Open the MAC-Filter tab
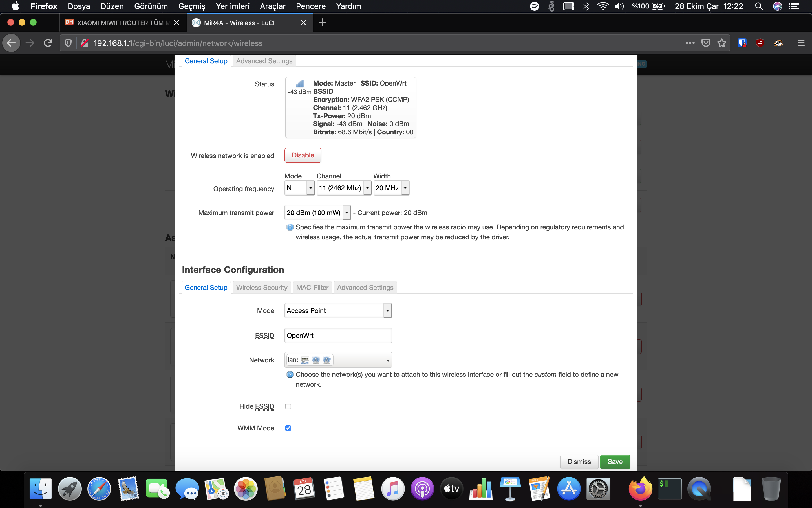Image resolution: width=812 pixels, height=508 pixels. click(x=312, y=288)
